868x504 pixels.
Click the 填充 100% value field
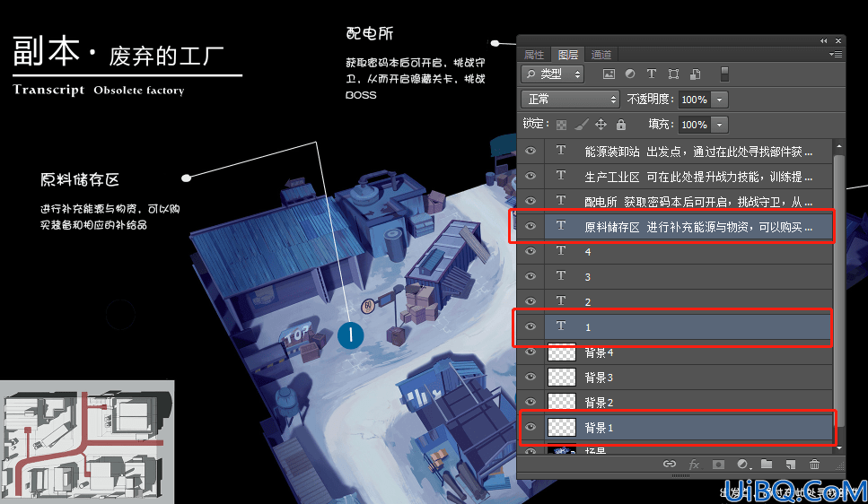(694, 125)
